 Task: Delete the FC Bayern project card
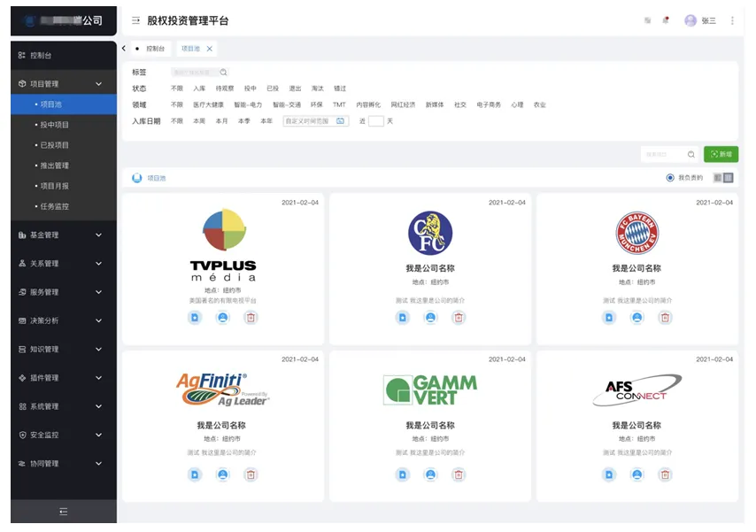pyautogui.click(x=665, y=318)
